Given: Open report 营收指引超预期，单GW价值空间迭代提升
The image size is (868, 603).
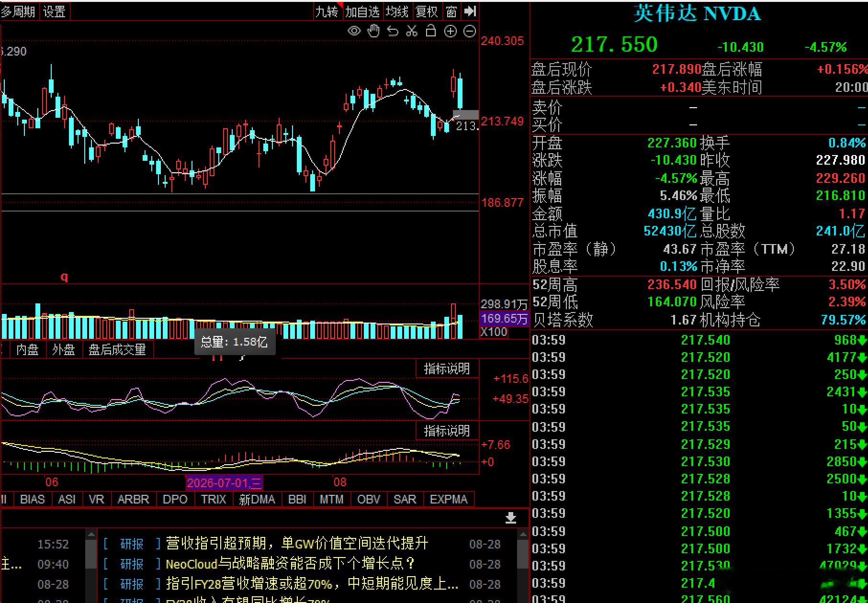Looking at the screenshot, I should [x=297, y=544].
